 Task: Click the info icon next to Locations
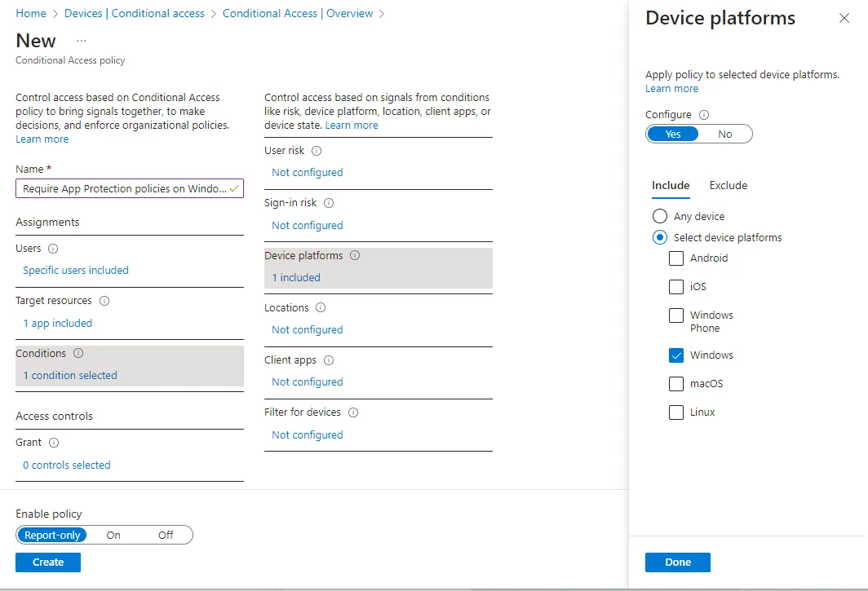(321, 308)
